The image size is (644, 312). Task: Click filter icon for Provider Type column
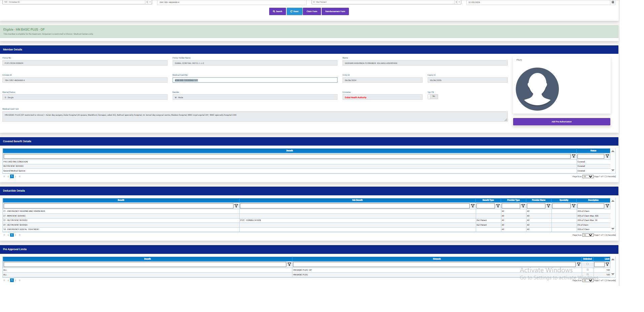(x=523, y=206)
